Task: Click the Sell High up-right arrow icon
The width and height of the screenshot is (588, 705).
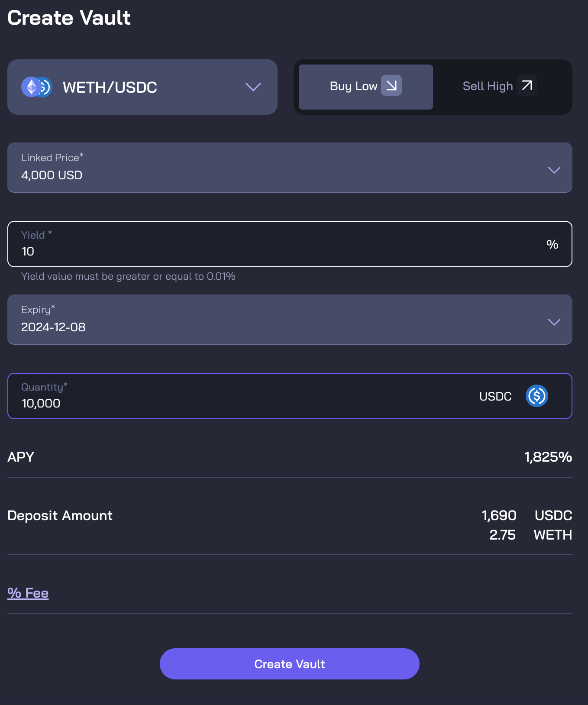Action: point(527,85)
